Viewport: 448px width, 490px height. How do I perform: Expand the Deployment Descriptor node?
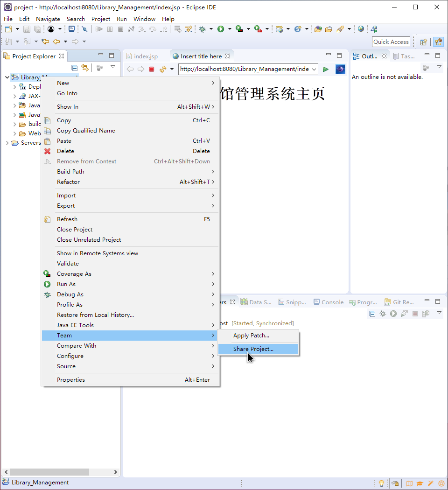coord(14,87)
